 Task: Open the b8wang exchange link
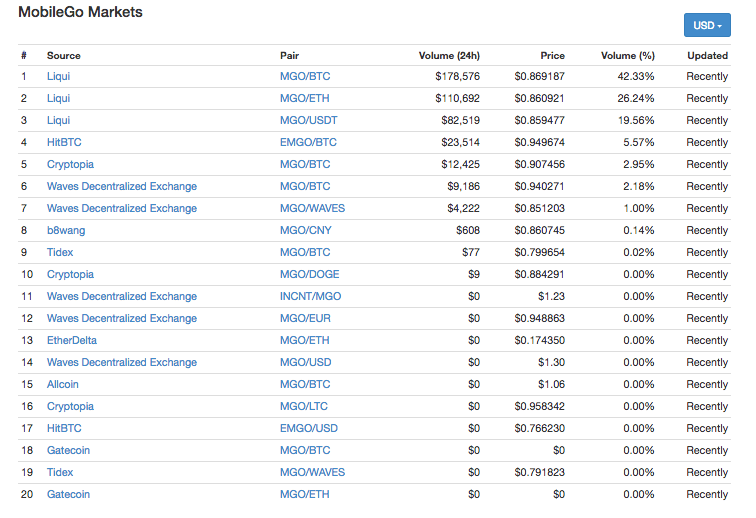(65, 230)
